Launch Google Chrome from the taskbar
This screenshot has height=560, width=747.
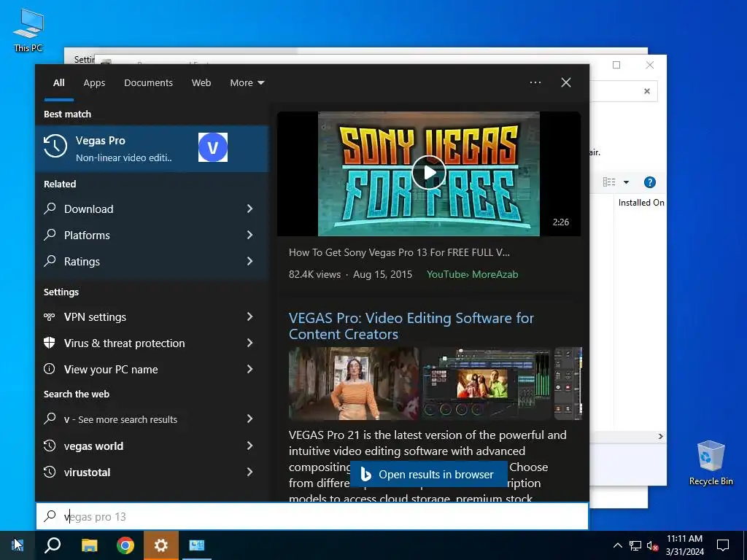(125, 545)
